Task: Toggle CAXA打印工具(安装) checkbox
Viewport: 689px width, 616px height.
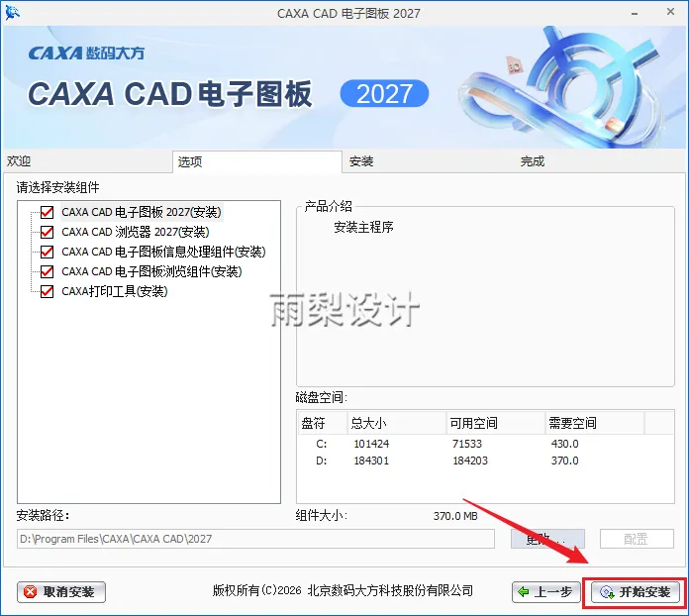Action: [x=47, y=291]
